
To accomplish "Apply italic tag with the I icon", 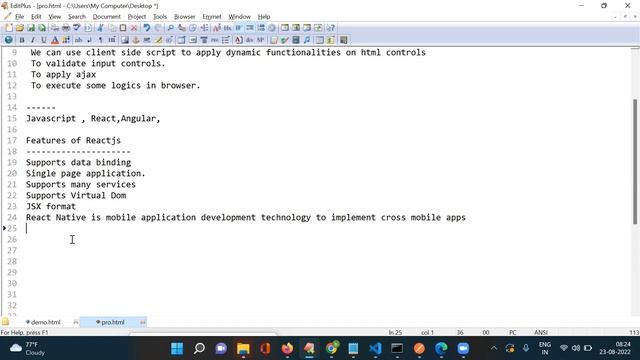I will point(33,40).
